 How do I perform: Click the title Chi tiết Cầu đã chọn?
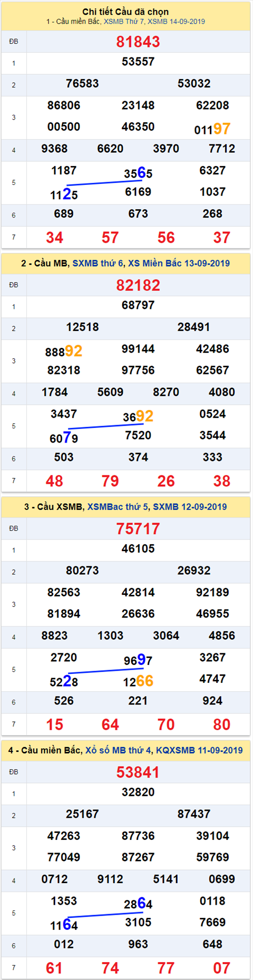[x=125, y=11]
